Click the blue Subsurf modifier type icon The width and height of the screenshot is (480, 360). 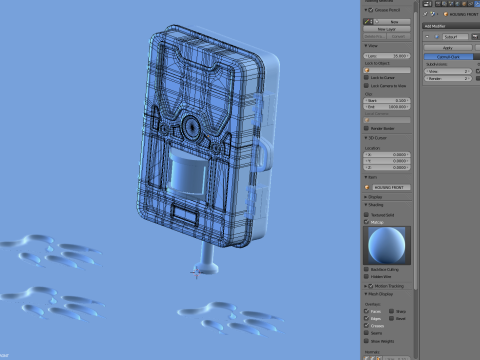tap(437, 37)
